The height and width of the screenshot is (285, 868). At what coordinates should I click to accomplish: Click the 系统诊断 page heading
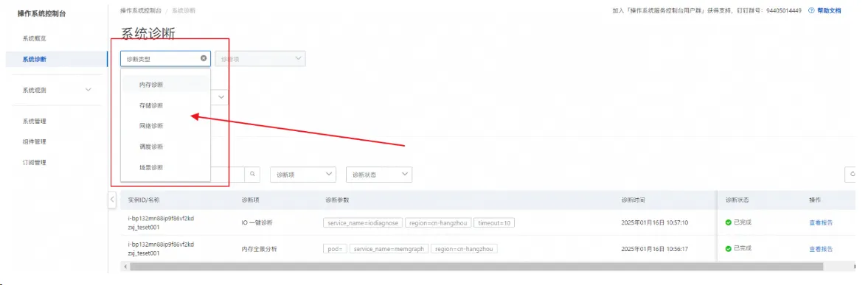pyautogui.click(x=147, y=34)
